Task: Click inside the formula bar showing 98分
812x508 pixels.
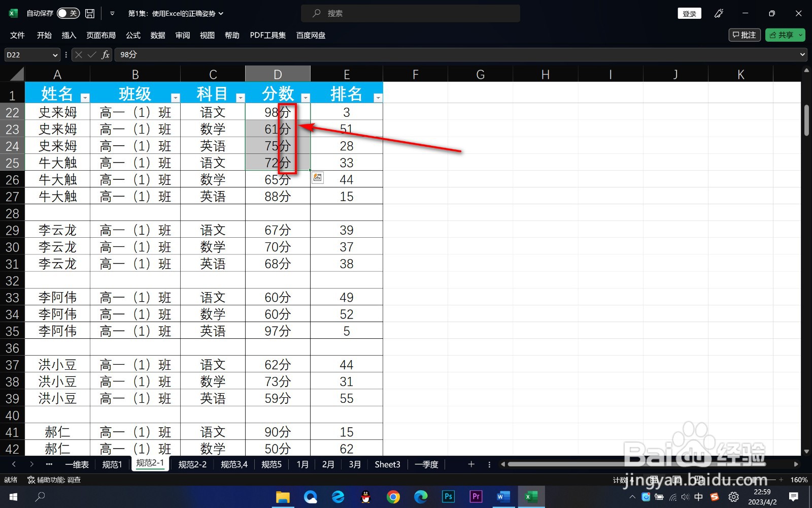Action: tap(456, 55)
